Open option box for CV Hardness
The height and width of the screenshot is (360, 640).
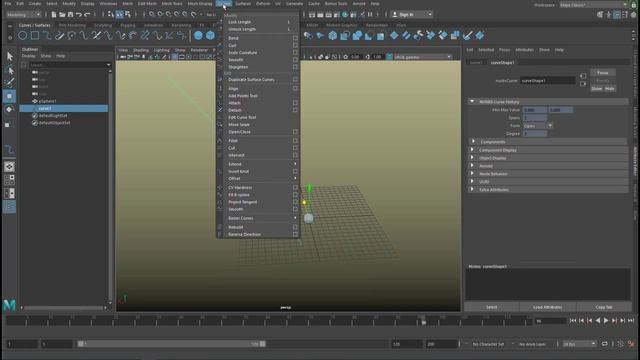click(x=295, y=188)
